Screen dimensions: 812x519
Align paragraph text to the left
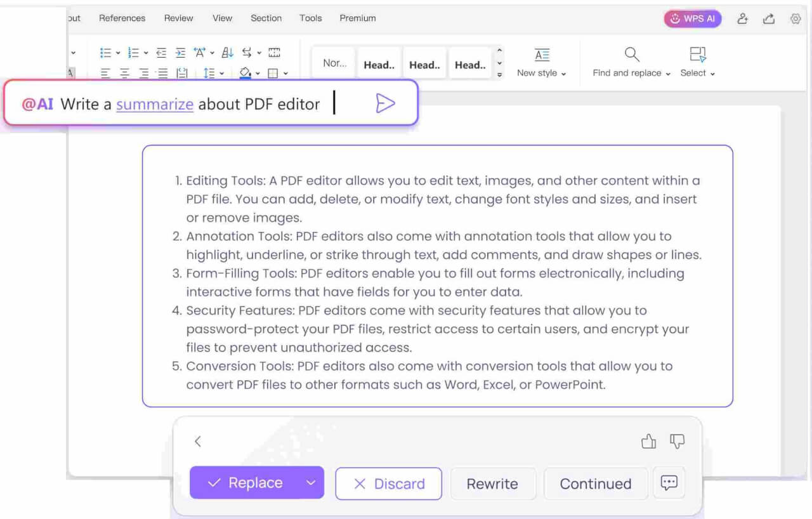point(105,74)
